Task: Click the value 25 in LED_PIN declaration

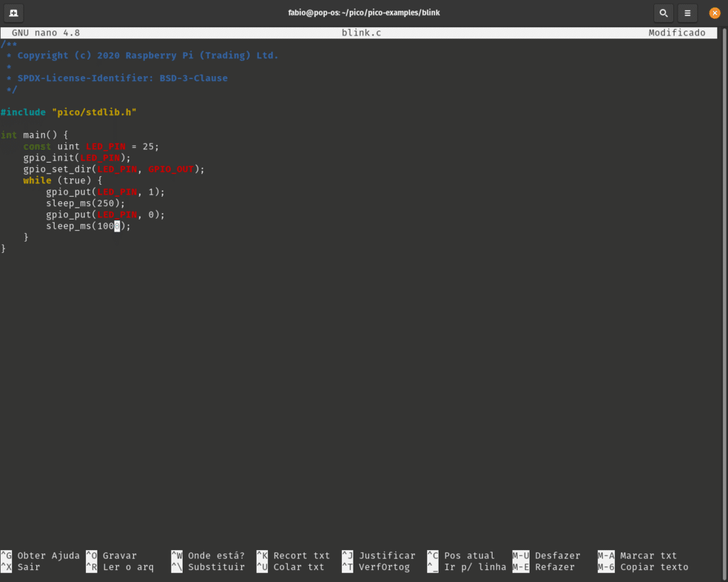Action: [x=149, y=146]
